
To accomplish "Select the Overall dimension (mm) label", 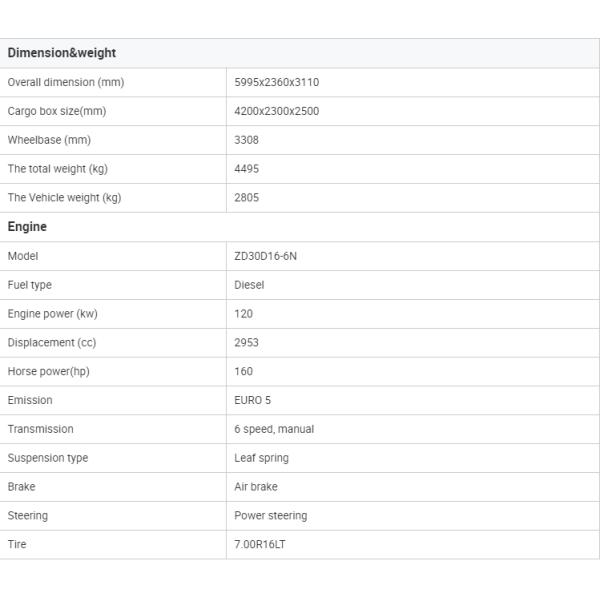I will pos(66,82).
